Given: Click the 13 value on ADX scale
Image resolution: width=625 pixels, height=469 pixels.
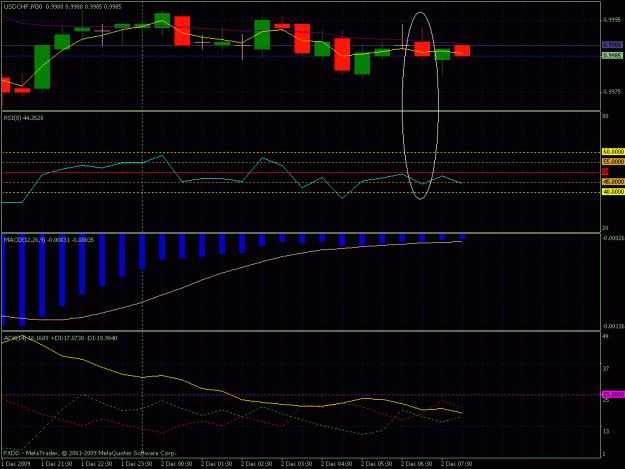Looking at the screenshot, I should 605,432.
